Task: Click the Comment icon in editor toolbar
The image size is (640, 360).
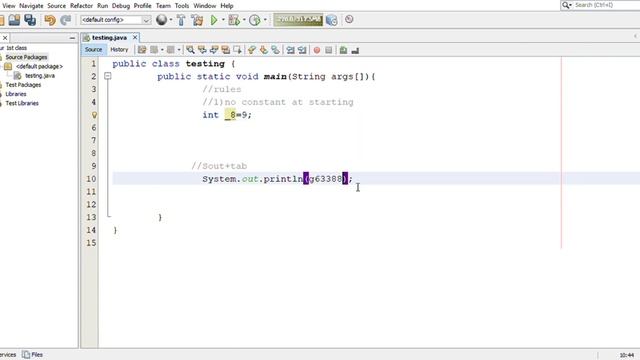Action: tap(343, 50)
